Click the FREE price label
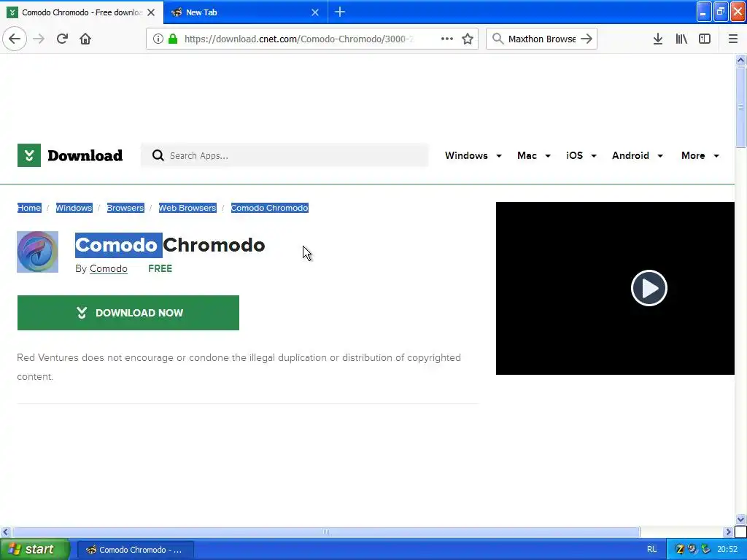Viewport: 747px width, 560px height. click(160, 268)
